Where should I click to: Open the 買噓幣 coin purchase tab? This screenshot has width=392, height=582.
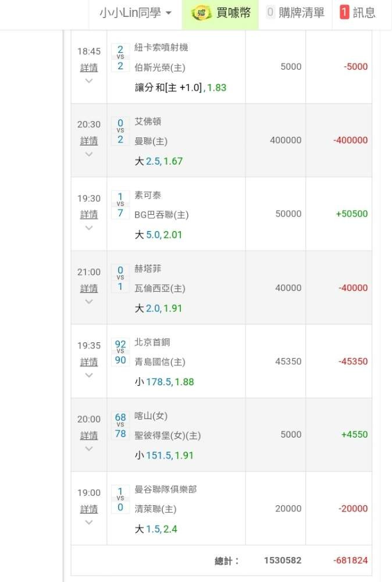click(x=220, y=13)
